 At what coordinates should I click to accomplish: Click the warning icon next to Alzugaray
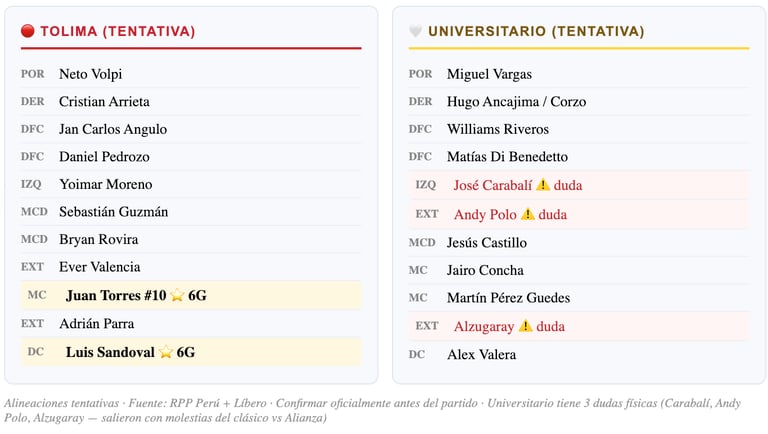(x=525, y=326)
